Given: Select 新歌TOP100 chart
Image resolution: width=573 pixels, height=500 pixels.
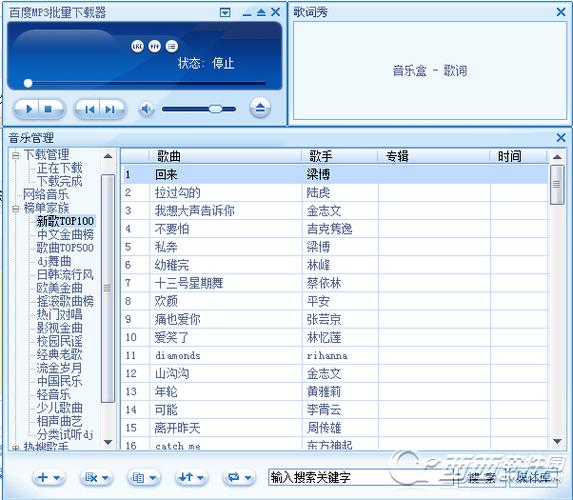Looking at the screenshot, I should [x=65, y=221].
